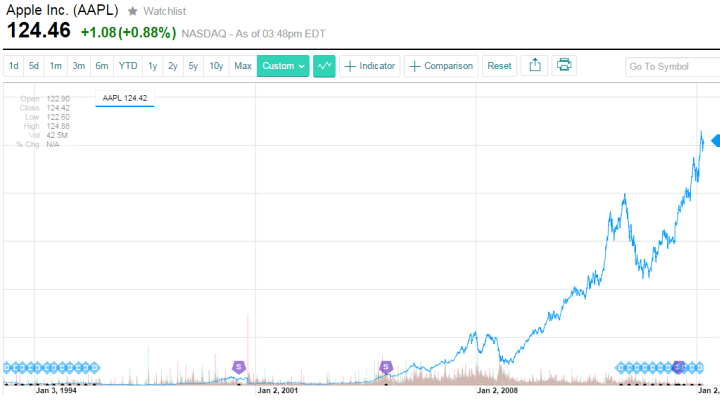Viewport: 720px width, 403px height.
Task: Click the Apple Inc. (AAPL) title
Action: (x=62, y=10)
